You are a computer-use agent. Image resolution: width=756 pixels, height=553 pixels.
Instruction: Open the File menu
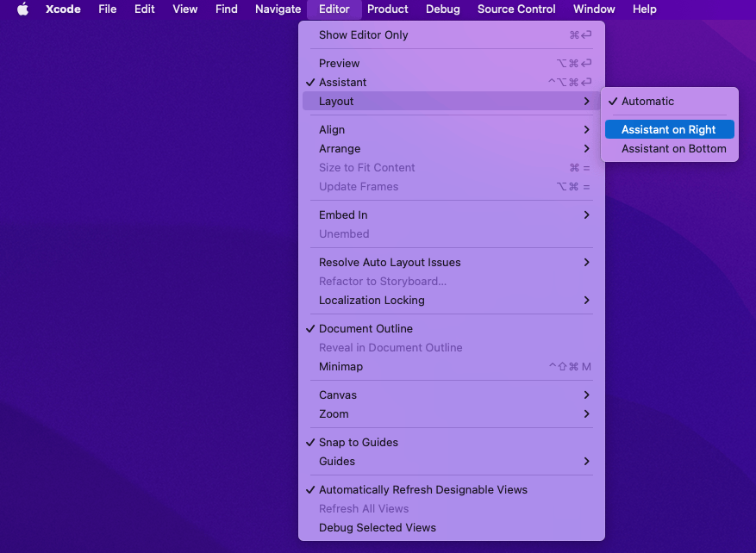[x=108, y=9]
